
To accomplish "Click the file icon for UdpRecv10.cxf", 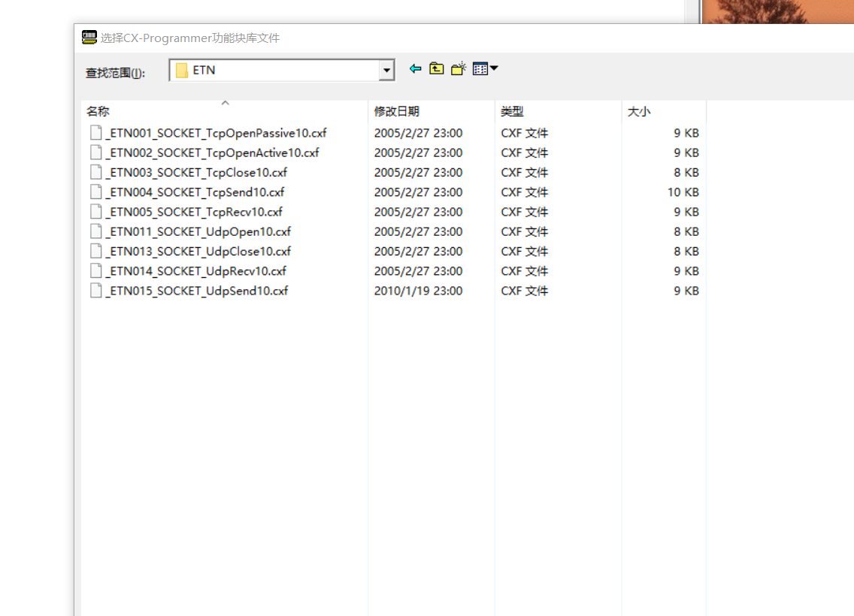I will pos(95,271).
